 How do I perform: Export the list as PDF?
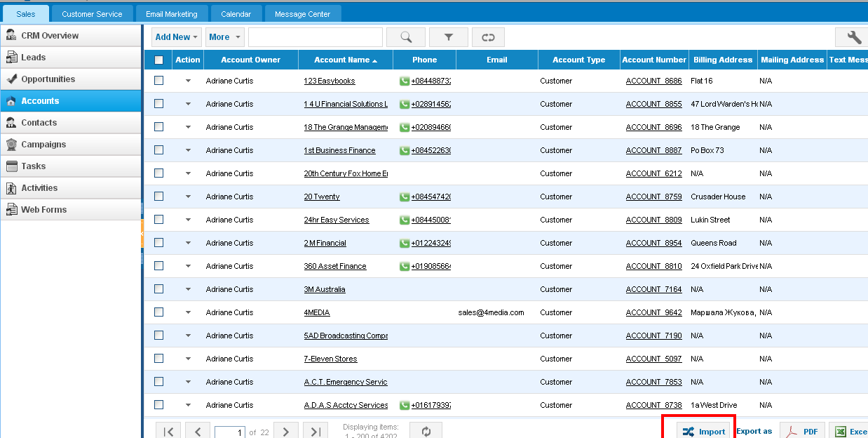point(802,432)
